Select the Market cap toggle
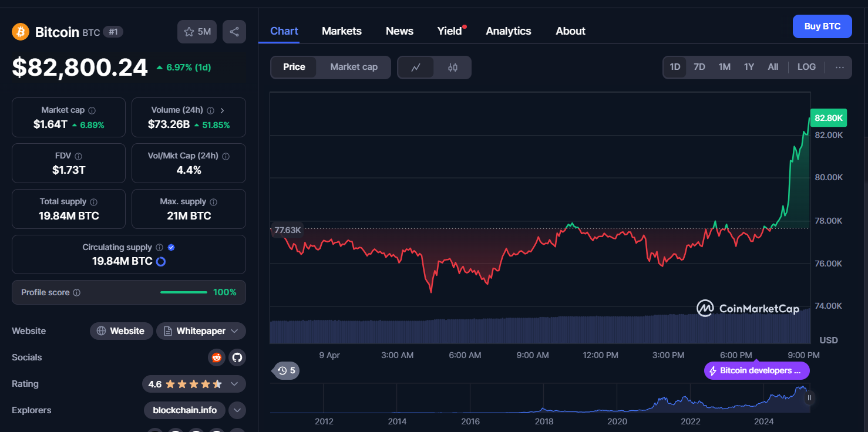The width and height of the screenshot is (868, 432). tap(354, 67)
